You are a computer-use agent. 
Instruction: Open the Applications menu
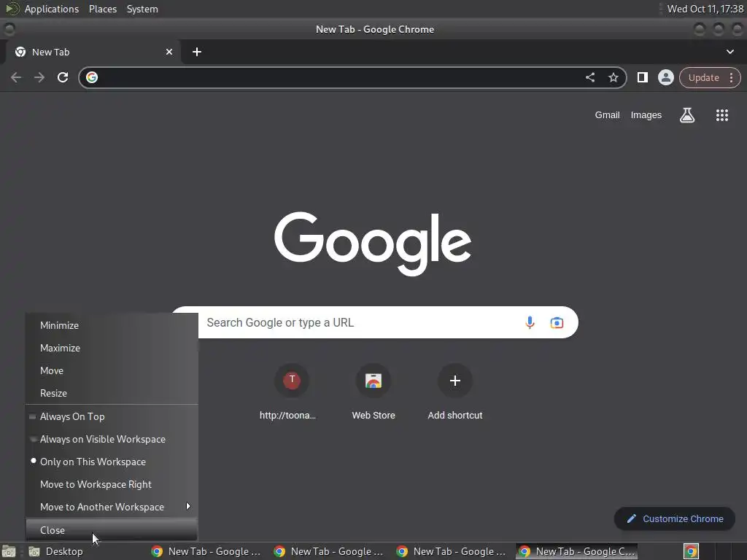(52, 9)
